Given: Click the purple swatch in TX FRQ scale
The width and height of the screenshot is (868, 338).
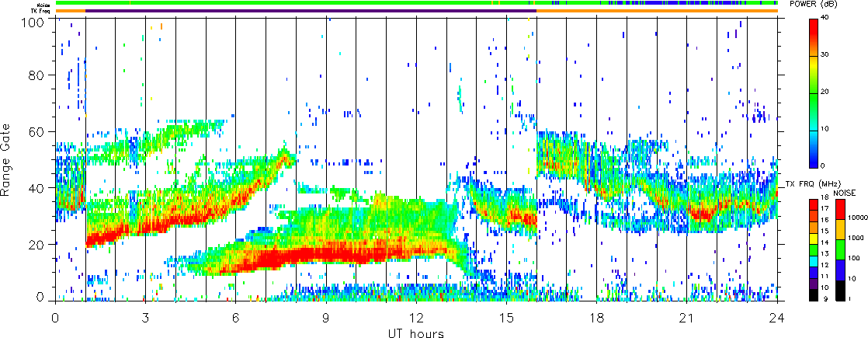Looking at the screenshot, I should click(814, 284).
